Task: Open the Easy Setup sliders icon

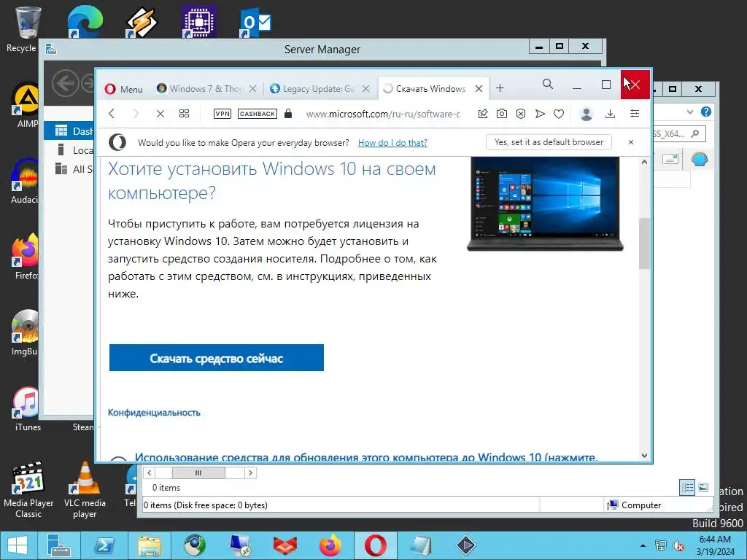Action: point(635,113)
